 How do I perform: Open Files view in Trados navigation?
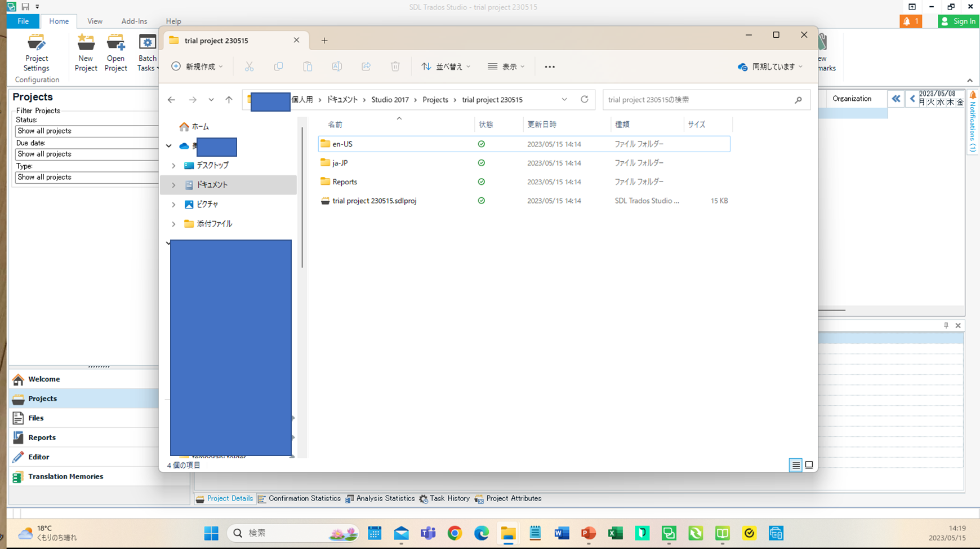(83, 418)
